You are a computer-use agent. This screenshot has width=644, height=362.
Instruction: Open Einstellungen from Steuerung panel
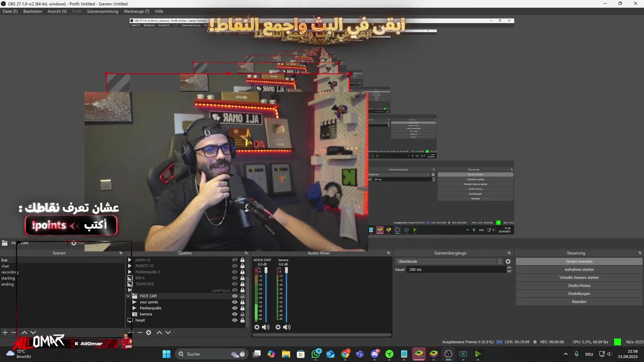[x=579, y=294]
